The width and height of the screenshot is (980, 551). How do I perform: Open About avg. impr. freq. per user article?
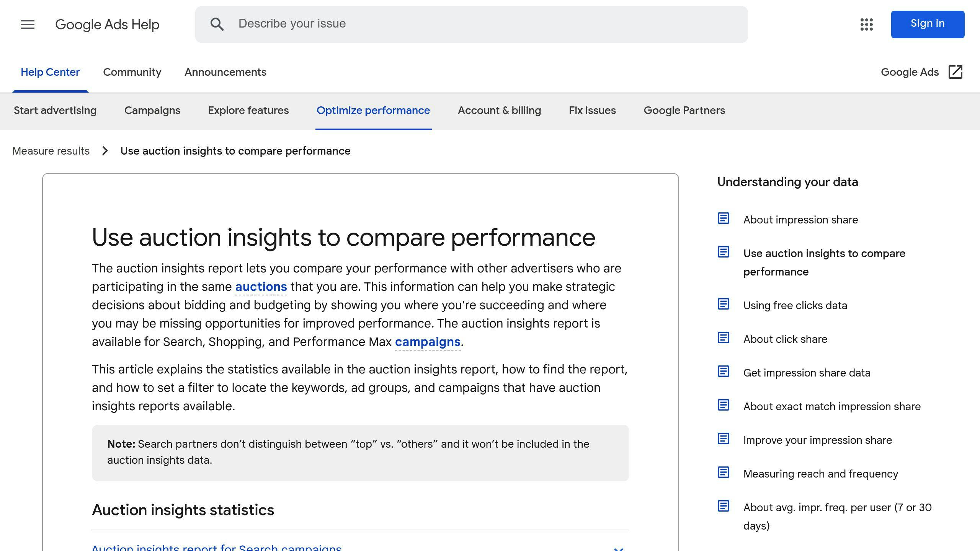(837, 517)
